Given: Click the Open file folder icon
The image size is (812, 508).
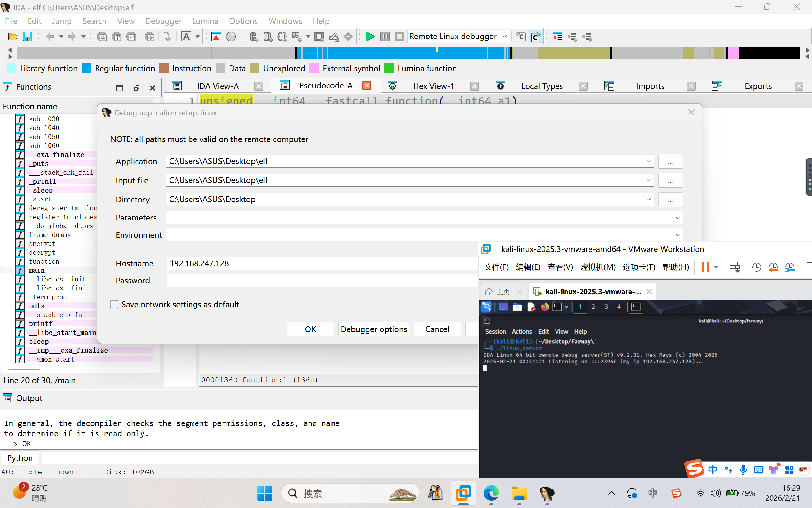Looking at the screenshot, I should [x=12, y=36].
